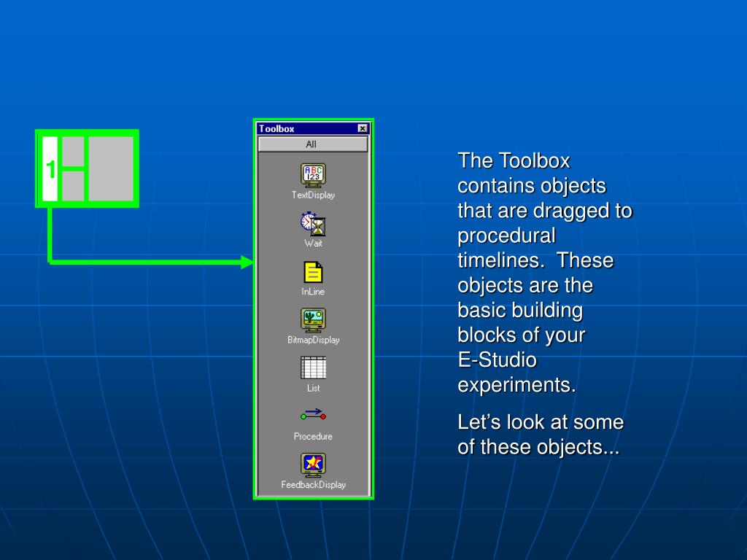Click the Procedure label text

coord(313,436)
